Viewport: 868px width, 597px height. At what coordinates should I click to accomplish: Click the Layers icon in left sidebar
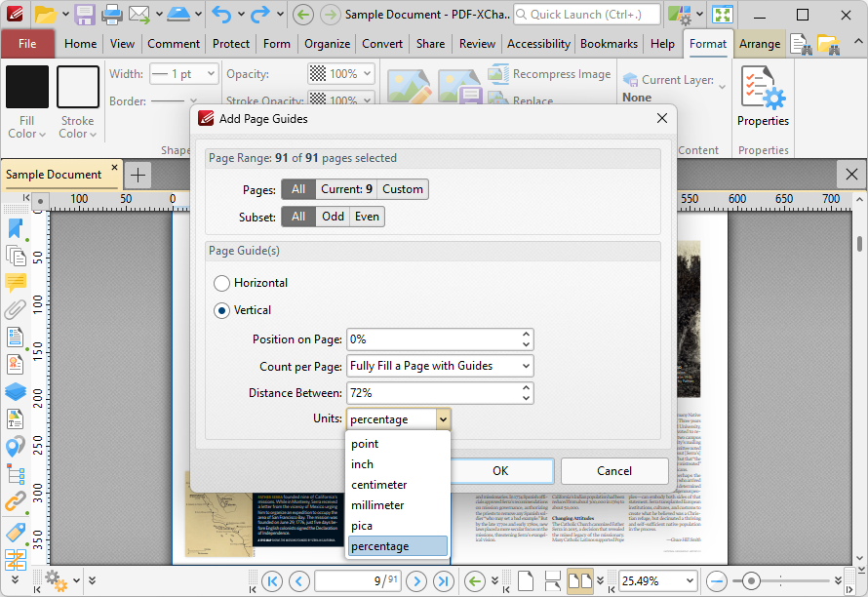[16, 391]
